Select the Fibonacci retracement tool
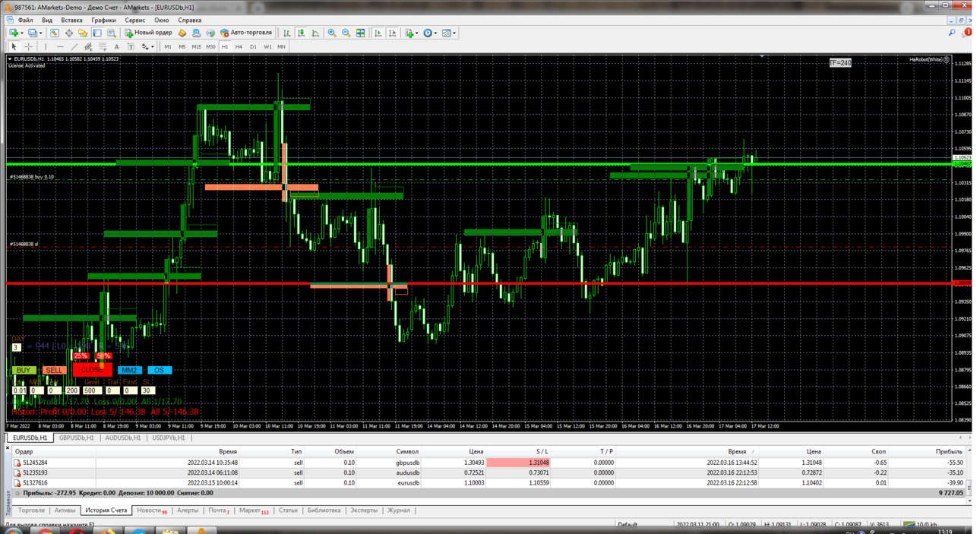Image resolution: width=980 pixels, height=534 pixels. click(102, 47)
